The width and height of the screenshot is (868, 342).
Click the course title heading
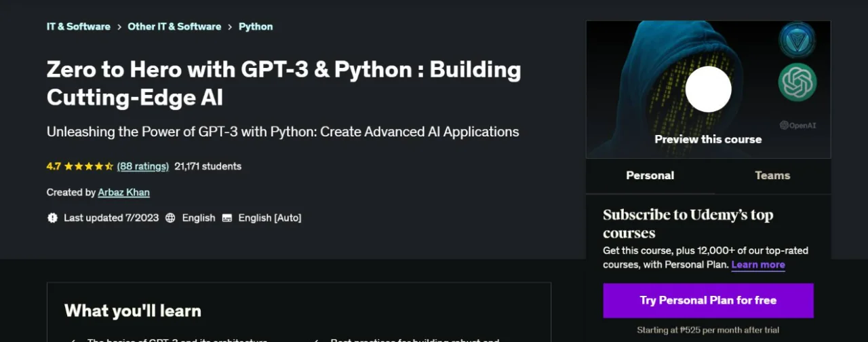284,83
